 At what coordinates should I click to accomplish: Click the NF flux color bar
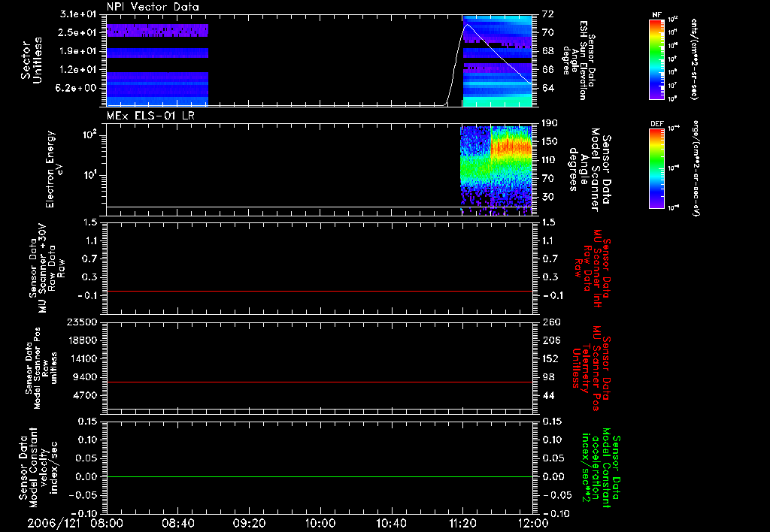point(656,59)
